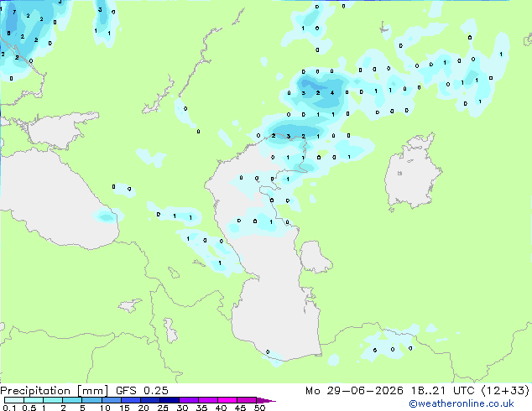532x411 pixels.
Task: Select the dark navy 25 mm legend swatch
Action: coord(170,400)
